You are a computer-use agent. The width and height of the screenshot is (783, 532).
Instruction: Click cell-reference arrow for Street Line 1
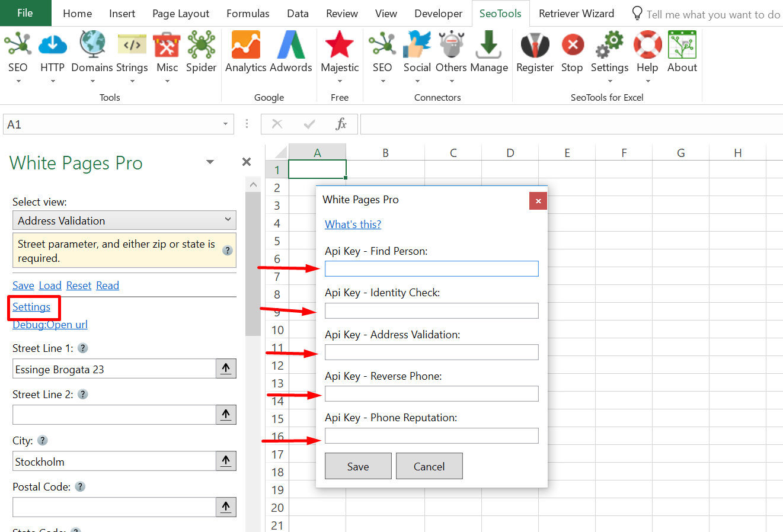coord(226,368)
